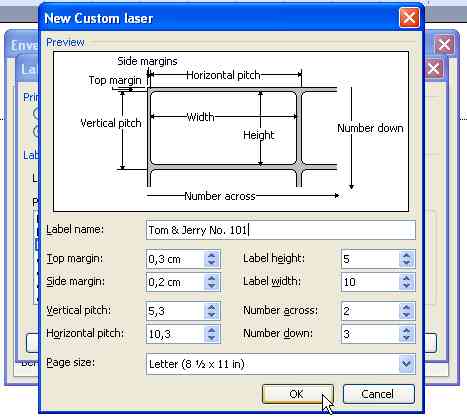
Task: Decrease Label width with down arrow
Action: click(407, 286)
